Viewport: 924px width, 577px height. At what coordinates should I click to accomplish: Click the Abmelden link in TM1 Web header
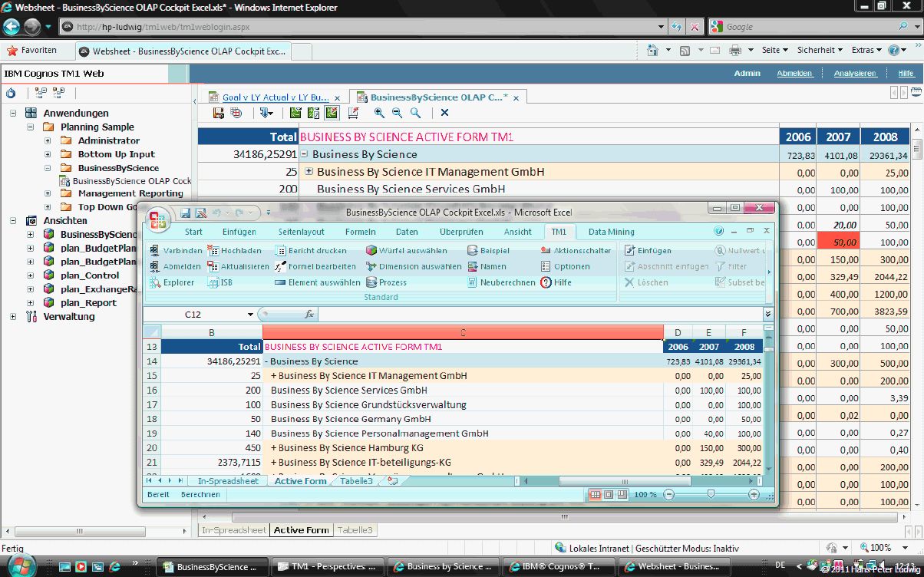[x=794, y=74]
